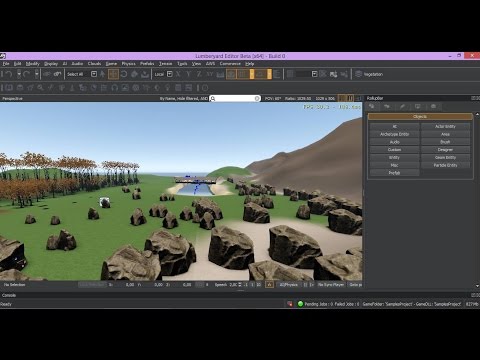Click the Vegetation label in toolbar

click(x=373, y=74)
